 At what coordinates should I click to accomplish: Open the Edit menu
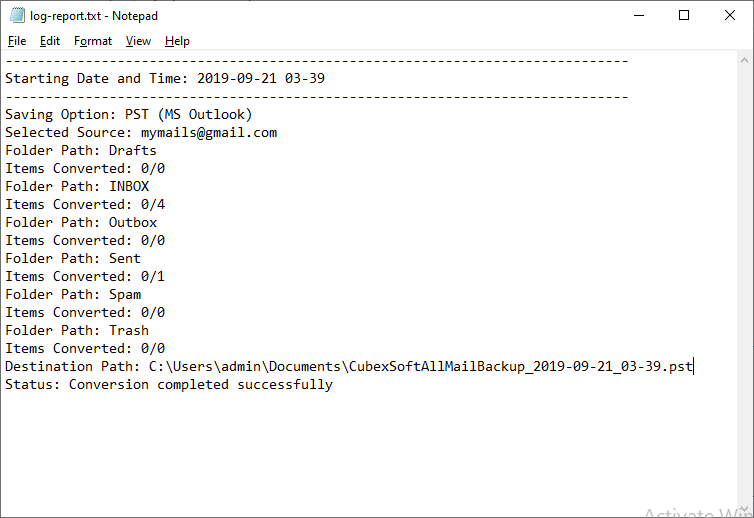50,41
